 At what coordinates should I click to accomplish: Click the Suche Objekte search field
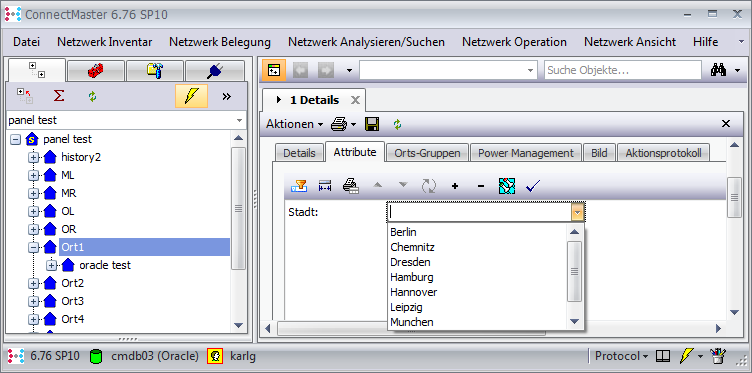pyautogui.click(x=623, y=70)
